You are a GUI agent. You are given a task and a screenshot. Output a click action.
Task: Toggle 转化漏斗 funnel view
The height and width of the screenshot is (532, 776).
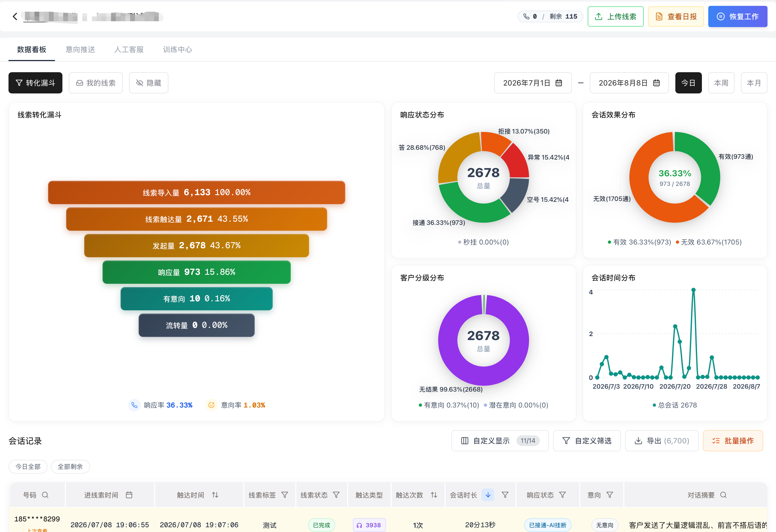(x=35, y=83)
